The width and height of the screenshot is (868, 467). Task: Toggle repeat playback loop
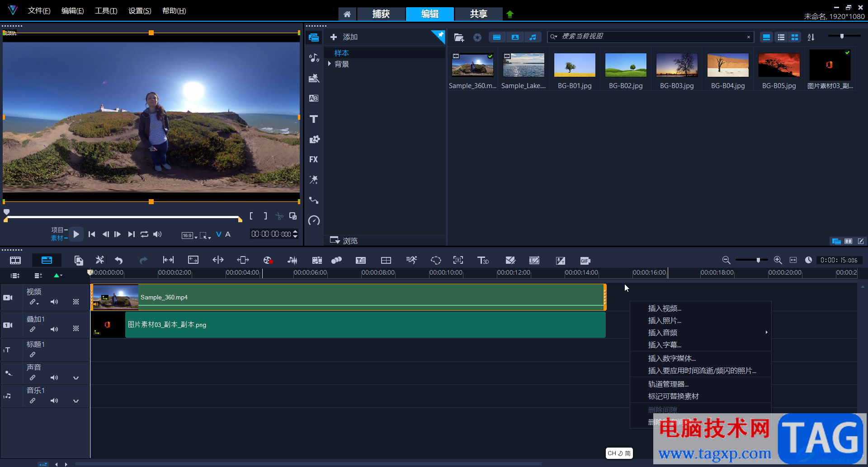[144, 234]
